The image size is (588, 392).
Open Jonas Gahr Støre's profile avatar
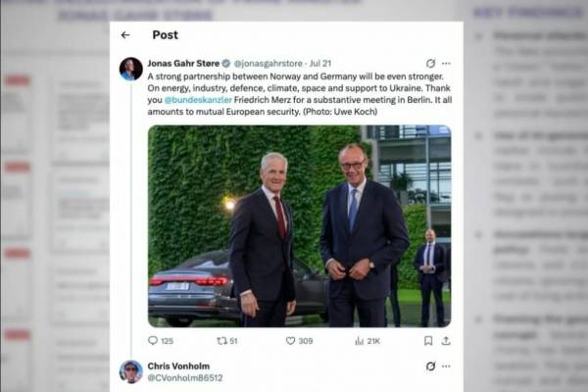coord(131,69)
